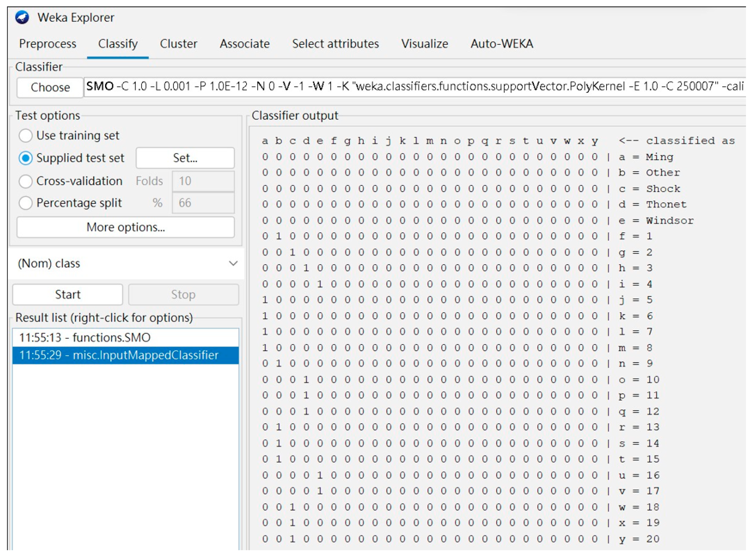Click the chevron arrow of class selector
Screen dimensions: 756x557
pyautogui.click(x=233, y=263)
